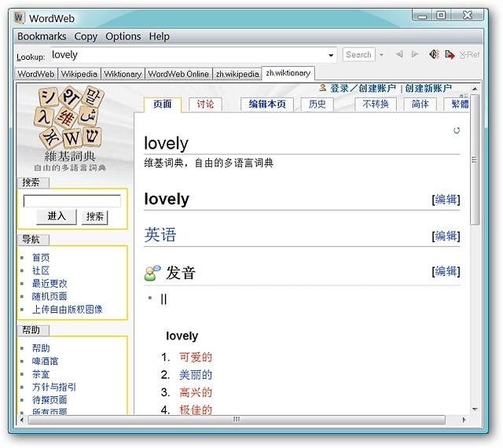Click the copy-and-exit red arrow icon
This screenshot has height=448, width=503.
(450, 54)
